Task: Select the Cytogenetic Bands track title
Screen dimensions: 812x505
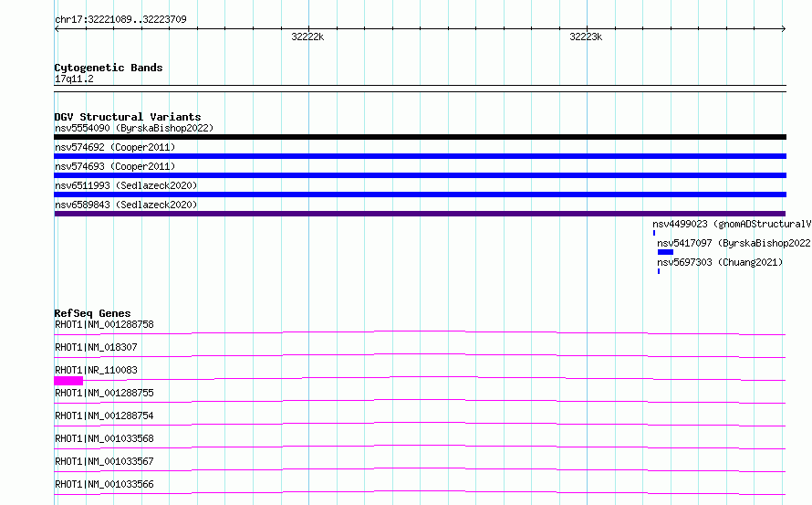Action: pyautogui.click(x=109, y=68)
